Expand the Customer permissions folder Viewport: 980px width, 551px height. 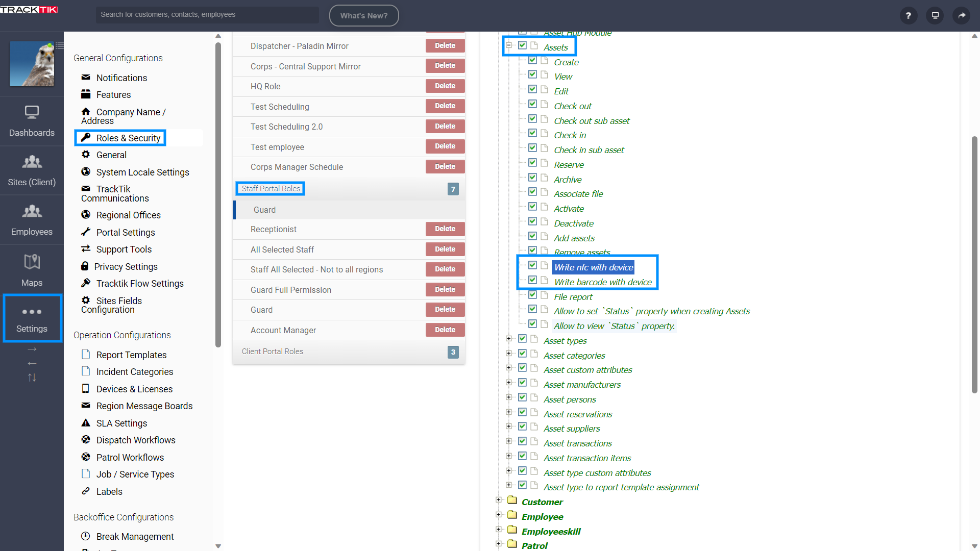[x=499, y=500]
